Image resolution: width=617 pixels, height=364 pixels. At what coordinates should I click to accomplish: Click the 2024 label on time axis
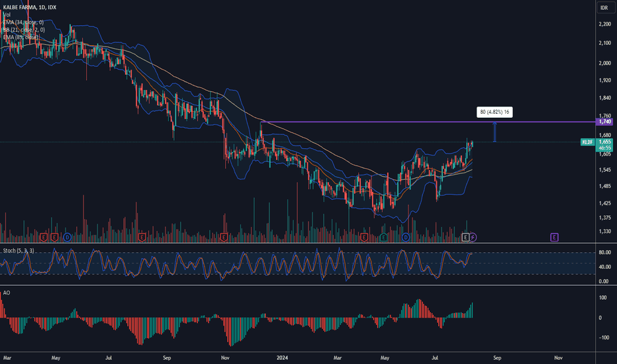tap(282, 357)
